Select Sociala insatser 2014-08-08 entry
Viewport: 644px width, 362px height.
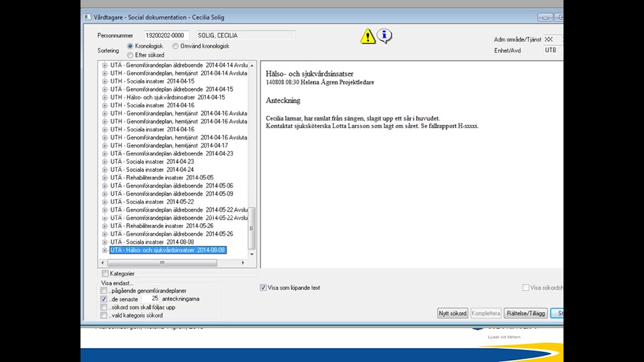pos(152,242)
